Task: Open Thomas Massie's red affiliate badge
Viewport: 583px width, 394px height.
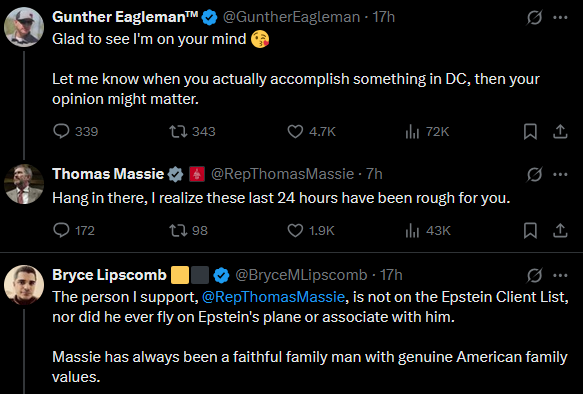Action: 197,174
